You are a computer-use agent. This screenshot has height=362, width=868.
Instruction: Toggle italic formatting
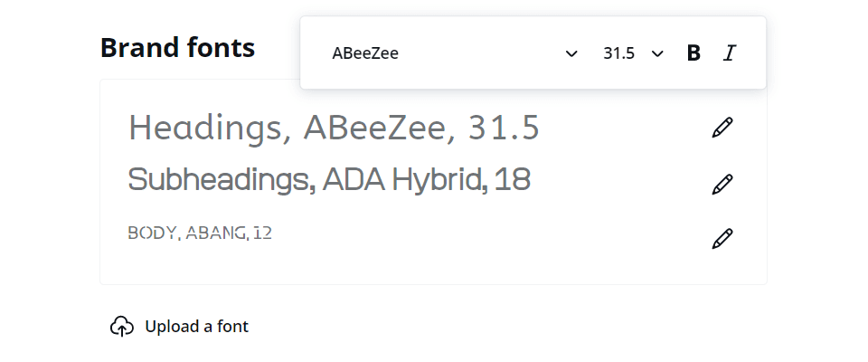pos(730,53)
